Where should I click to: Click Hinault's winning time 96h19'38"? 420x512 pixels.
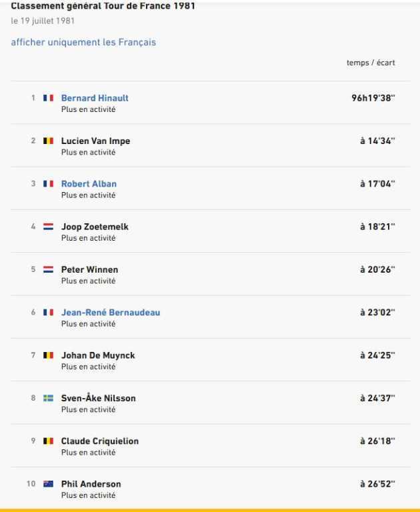pos(373,98)
